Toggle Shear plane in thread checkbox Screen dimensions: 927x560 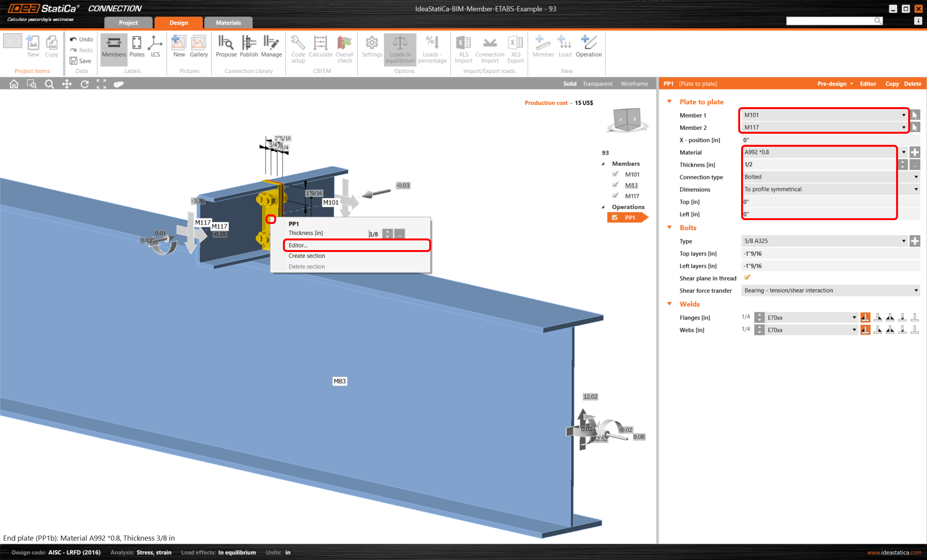[747, 278]
